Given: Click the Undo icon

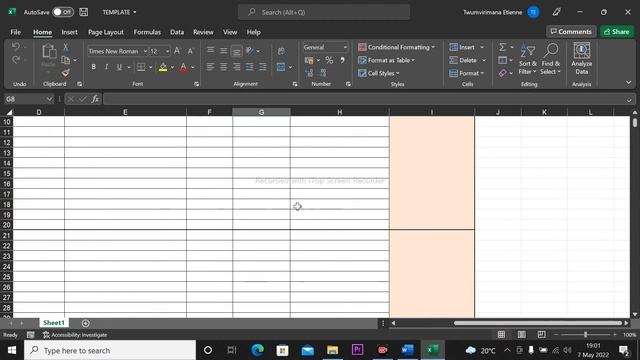Looking at the screenshot, I should [16, 47].
